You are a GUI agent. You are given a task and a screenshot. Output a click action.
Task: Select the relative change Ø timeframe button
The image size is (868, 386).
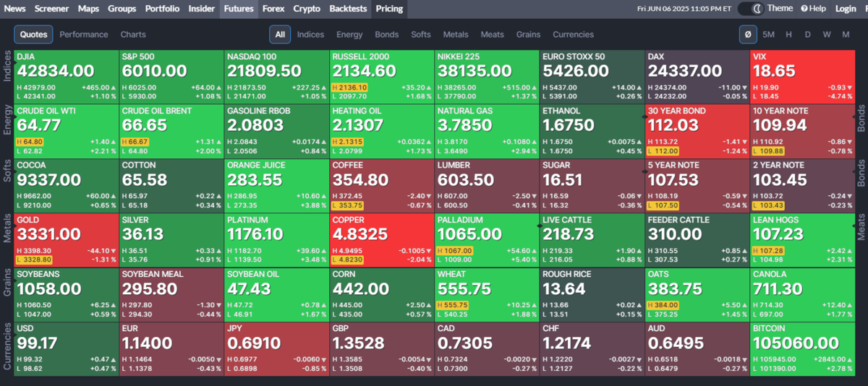point(748,34)
